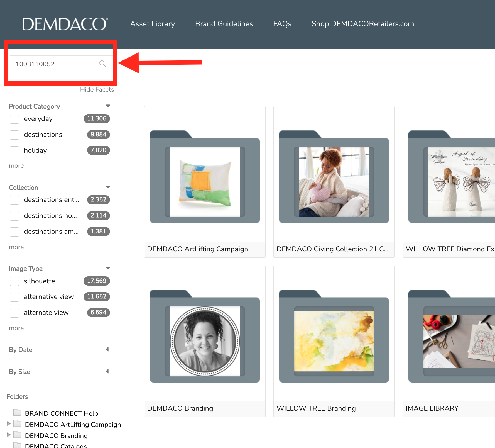Enable the alternate view filter checkbox
This screenshot has height=448, width=495.
(x=14, y=313)
